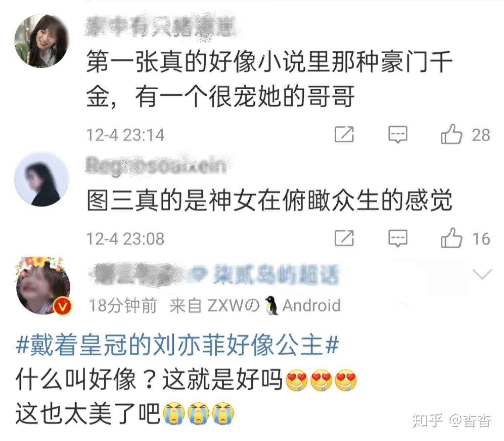Select the comment about 神女在俯瞰众生
Screen dimensions: 504x441
pos(269,201)
